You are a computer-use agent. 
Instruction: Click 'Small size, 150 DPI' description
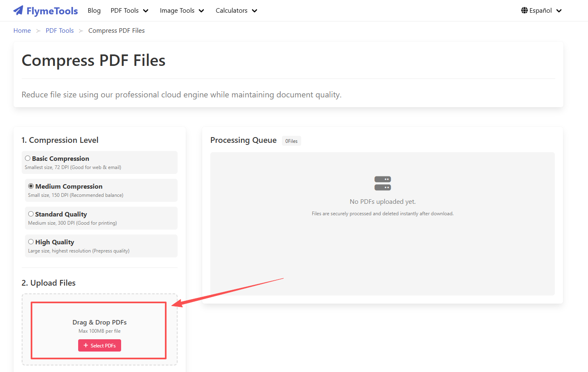(x=76, y=195)
